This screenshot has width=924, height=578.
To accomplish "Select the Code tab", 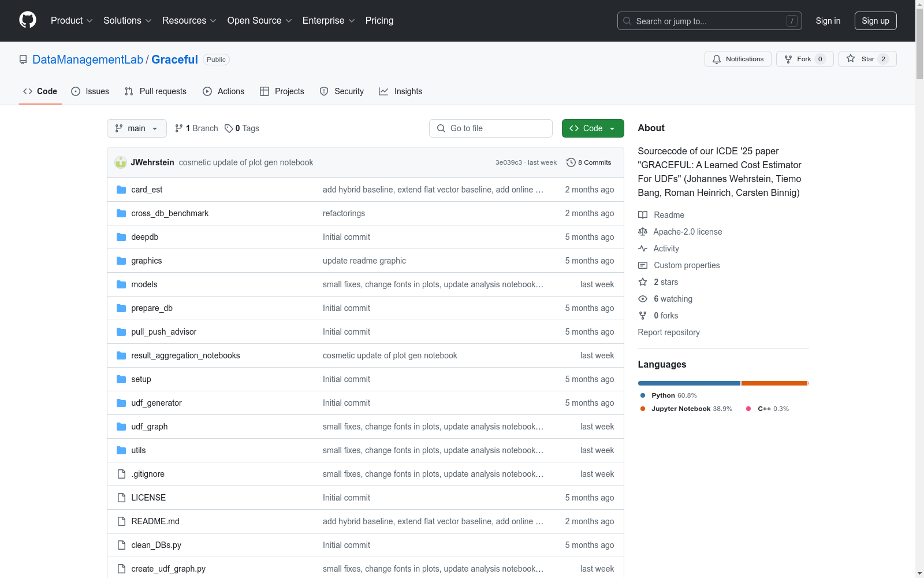I will (40, 91).
